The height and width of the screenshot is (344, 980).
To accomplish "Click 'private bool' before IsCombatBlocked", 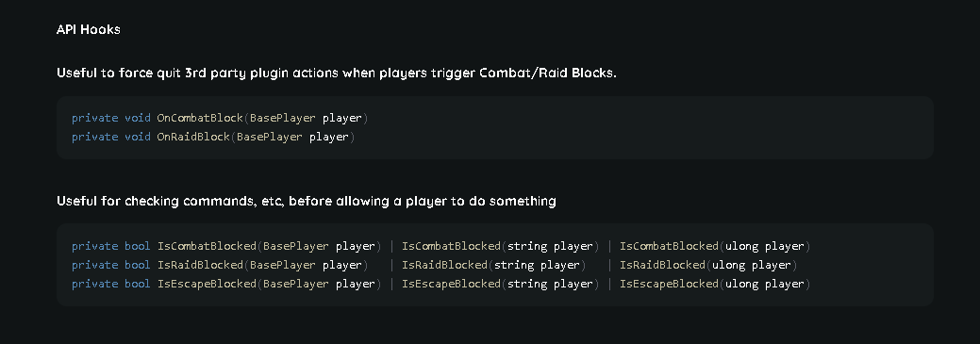I will [x=111, y=246].
